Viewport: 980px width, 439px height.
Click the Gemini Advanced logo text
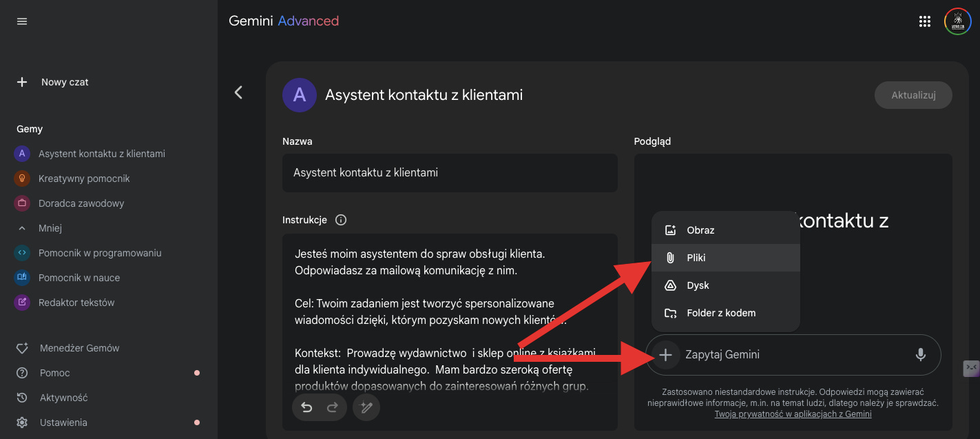click(284, 21)
